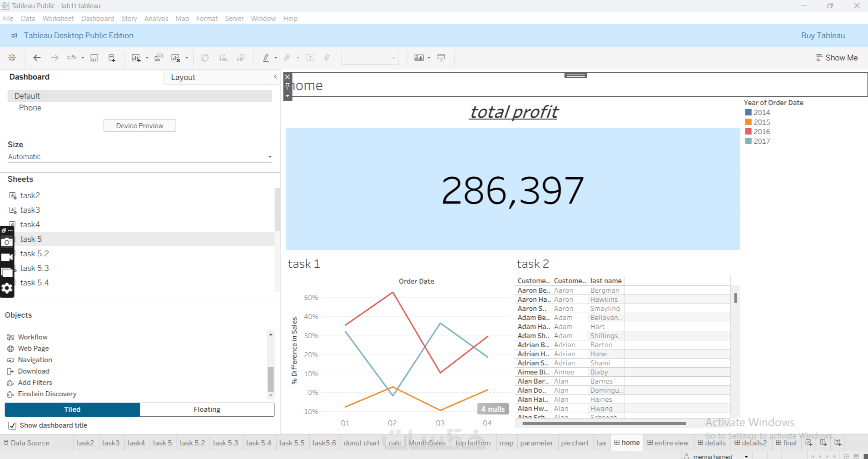The width and height of the screenshot is (868, 459).
Task: Click the Duplicate sheet icon
Action: pos(159,58)
